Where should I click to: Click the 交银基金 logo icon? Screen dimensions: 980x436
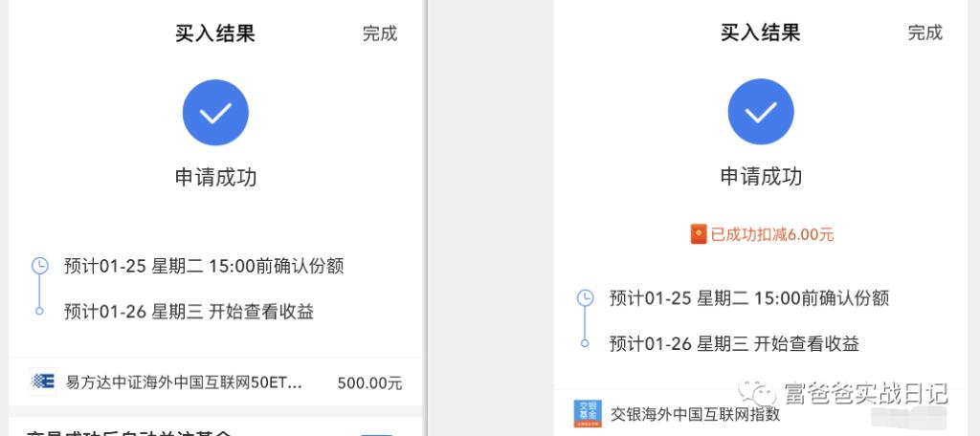586,413
